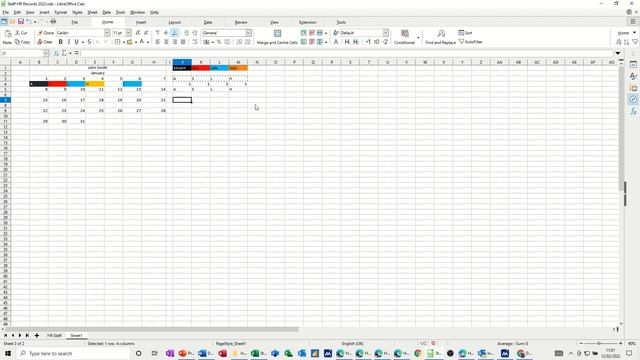Viewport: 640px width, 360px height.
Task: Switch to the Data ribbon tab
Action: [208, 22]
